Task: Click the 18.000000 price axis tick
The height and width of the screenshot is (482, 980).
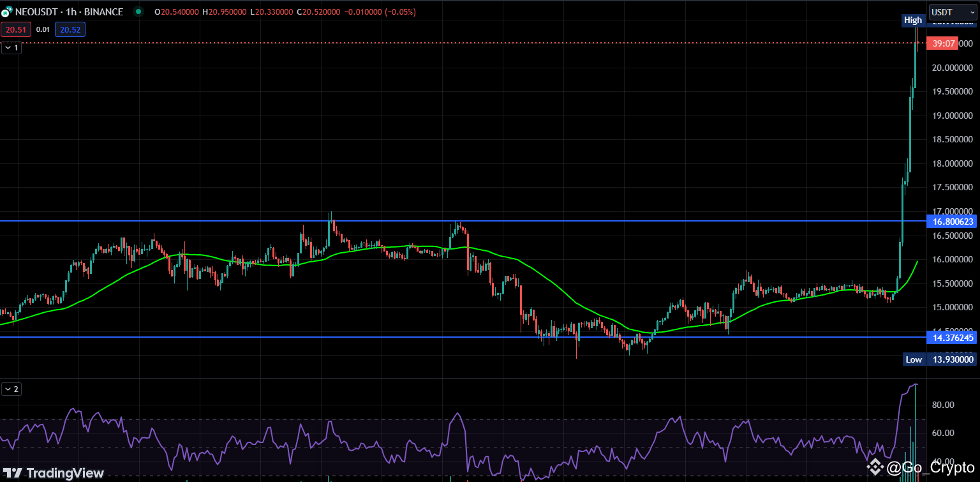Action: [953, 163]
